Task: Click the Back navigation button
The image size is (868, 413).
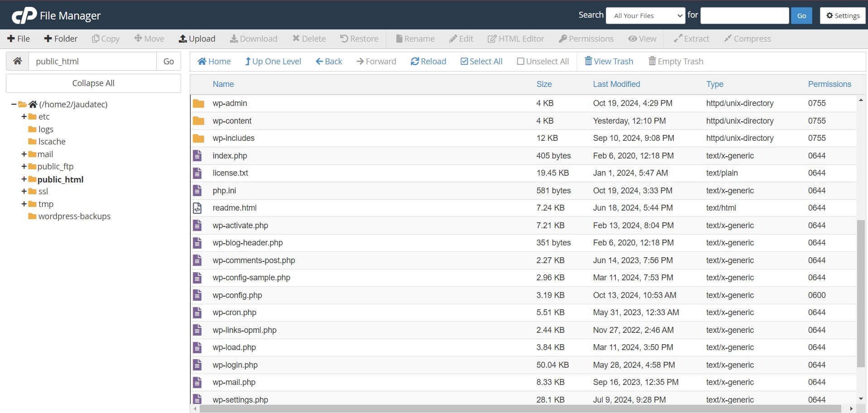Action: tap(329, 61)
